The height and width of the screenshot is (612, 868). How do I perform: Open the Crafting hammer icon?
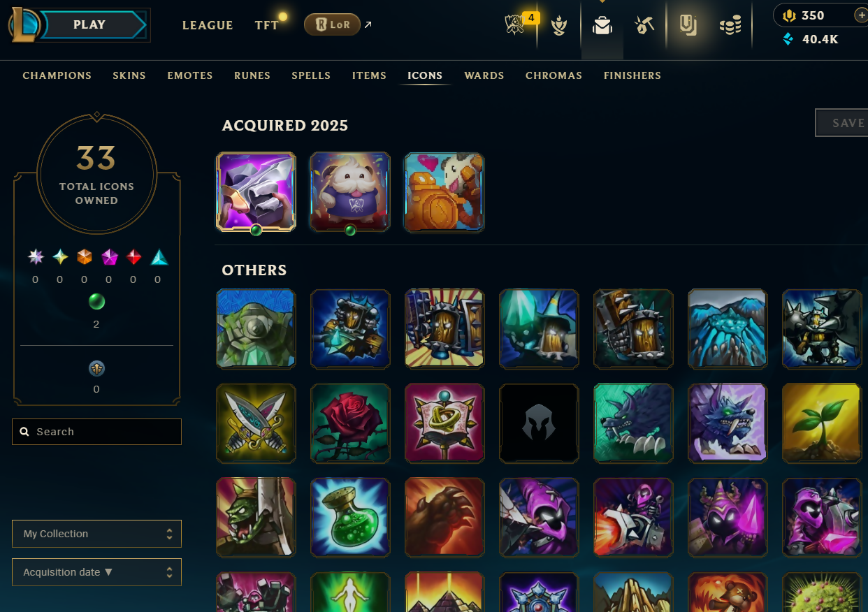click(644, 26)
